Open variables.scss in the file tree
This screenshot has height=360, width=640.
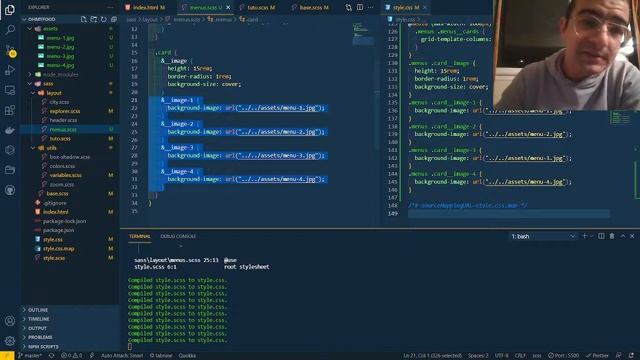pos(65,175)
